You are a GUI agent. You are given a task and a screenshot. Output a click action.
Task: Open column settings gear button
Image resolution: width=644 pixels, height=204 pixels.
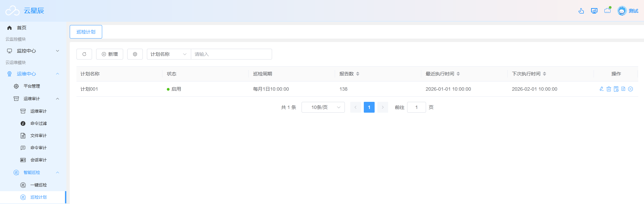point(135,54)
